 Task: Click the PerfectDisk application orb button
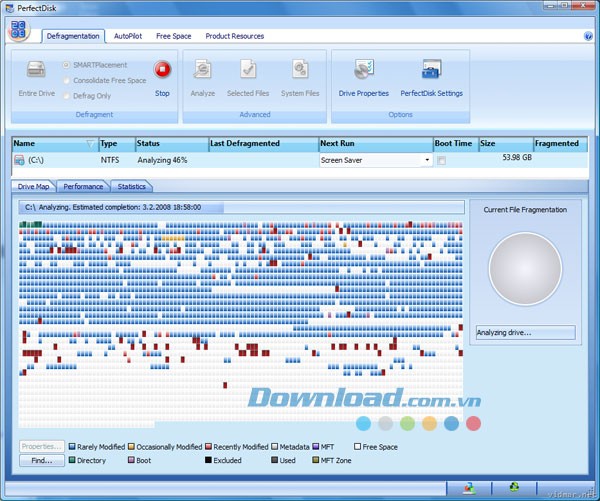18,30
